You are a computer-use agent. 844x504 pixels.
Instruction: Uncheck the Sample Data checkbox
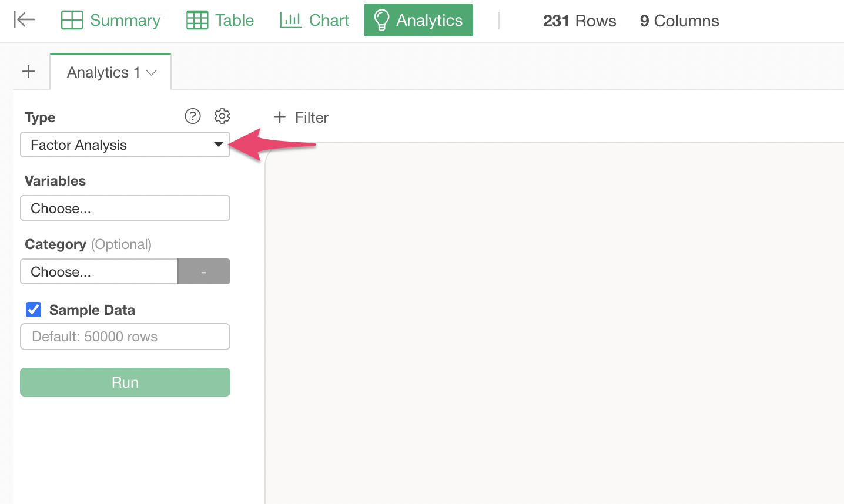click(34, 310)
